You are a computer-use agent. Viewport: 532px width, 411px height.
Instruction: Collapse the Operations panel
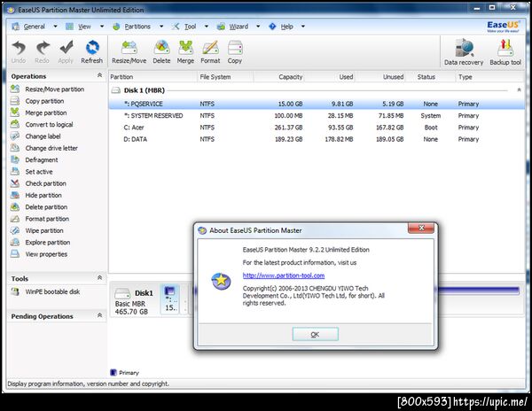click(x=99, y=75)
